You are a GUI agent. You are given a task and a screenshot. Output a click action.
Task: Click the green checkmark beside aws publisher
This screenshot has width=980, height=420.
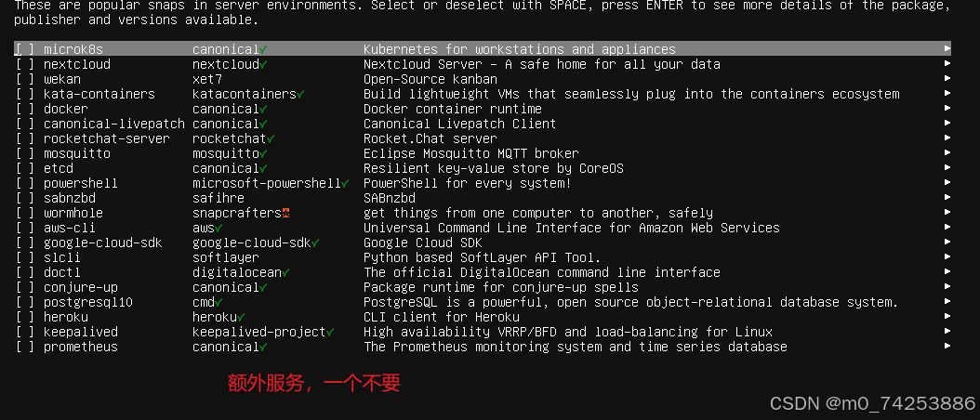coord(219,229)
